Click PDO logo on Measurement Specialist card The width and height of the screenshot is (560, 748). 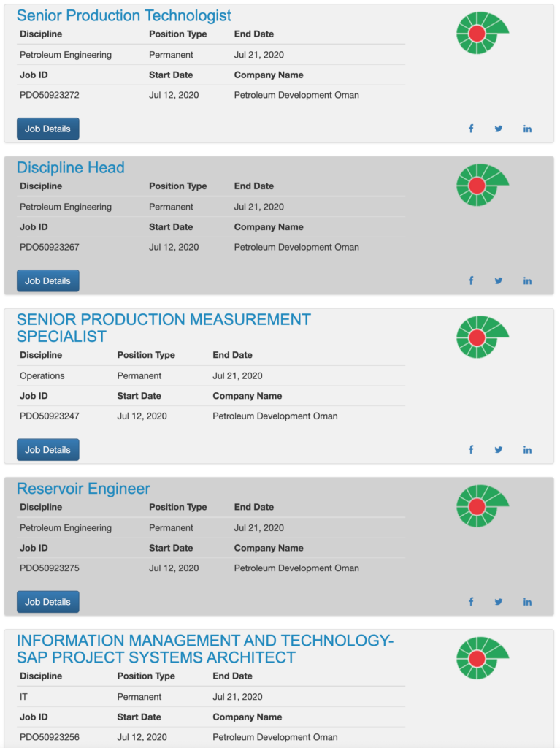coord(483,337)
